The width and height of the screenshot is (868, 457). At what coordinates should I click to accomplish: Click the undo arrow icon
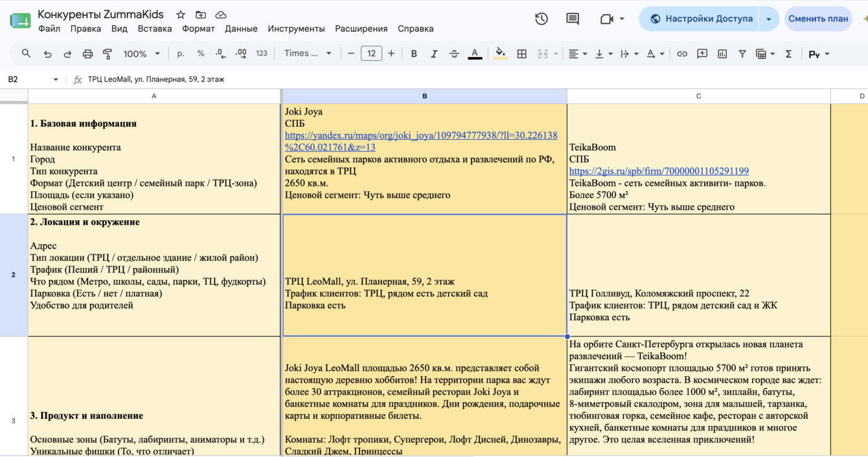point(47,54)
